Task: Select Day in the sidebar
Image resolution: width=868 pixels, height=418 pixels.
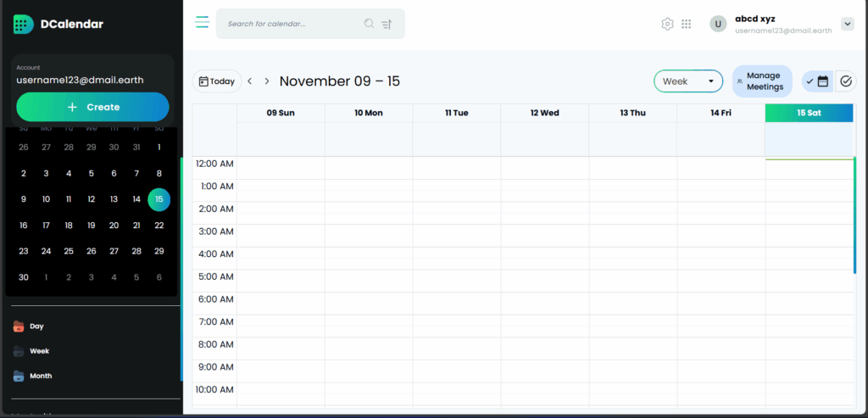Action: (36, 326)
